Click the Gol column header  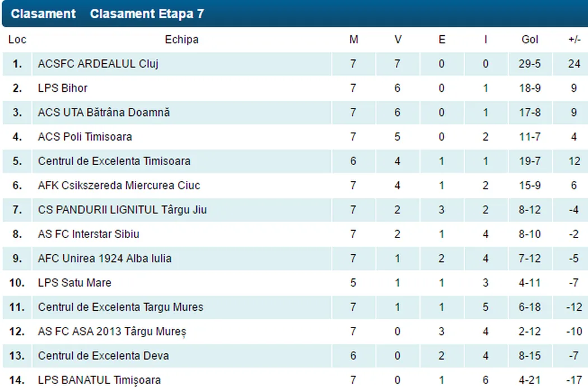[529, 39]
